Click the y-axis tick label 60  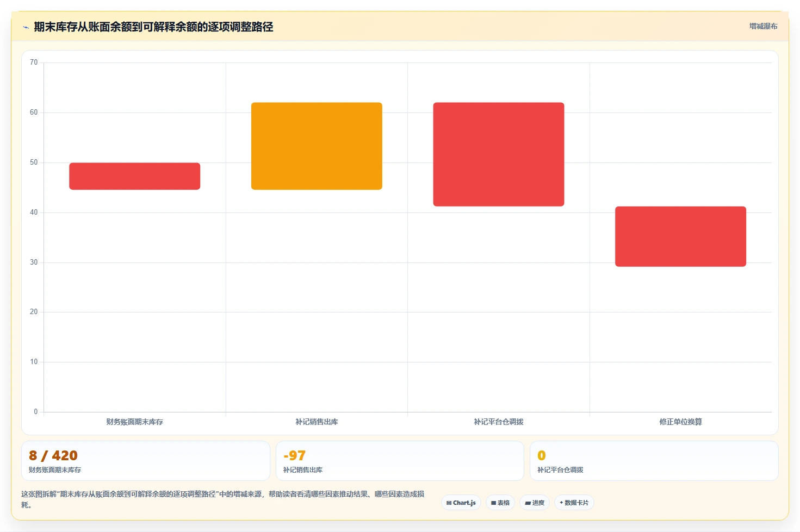click(x=34, y=112)
